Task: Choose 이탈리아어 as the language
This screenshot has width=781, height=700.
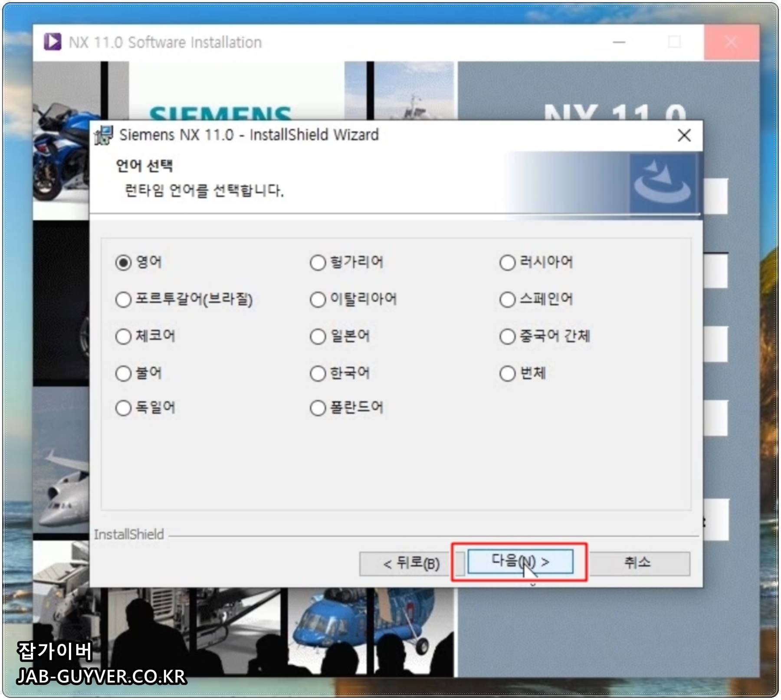Action: click(318, 299)
